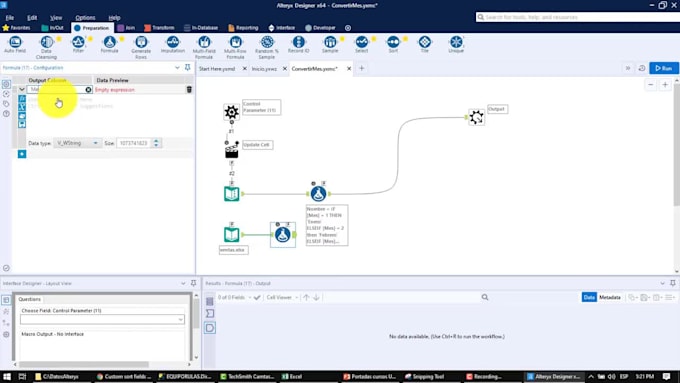
Task: Delete the expression using the trash icon
Action: (189, 90)
